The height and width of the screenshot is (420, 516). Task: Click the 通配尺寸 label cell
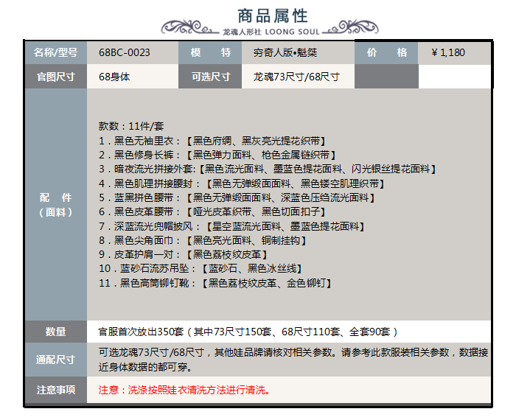pos(55,360)
